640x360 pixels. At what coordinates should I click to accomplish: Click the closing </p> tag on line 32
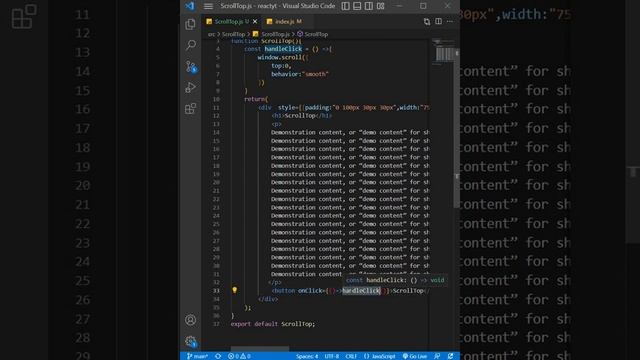(275, 282)
